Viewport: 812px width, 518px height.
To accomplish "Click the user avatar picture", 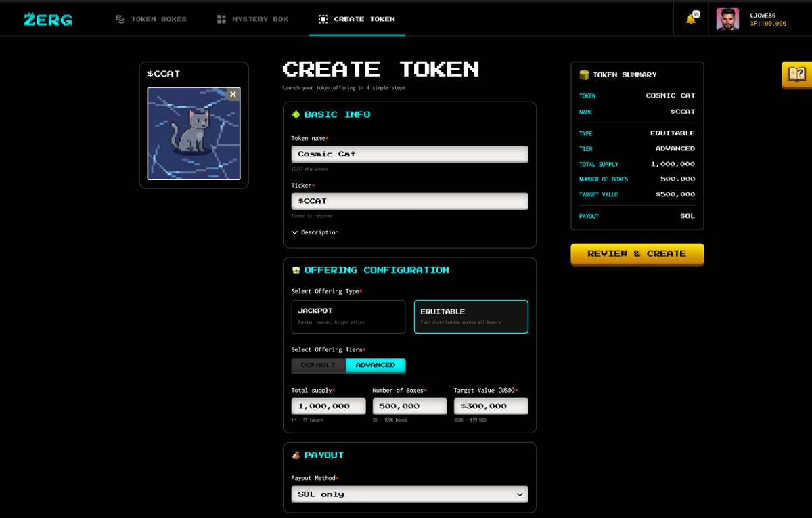I will coord(727,19).
